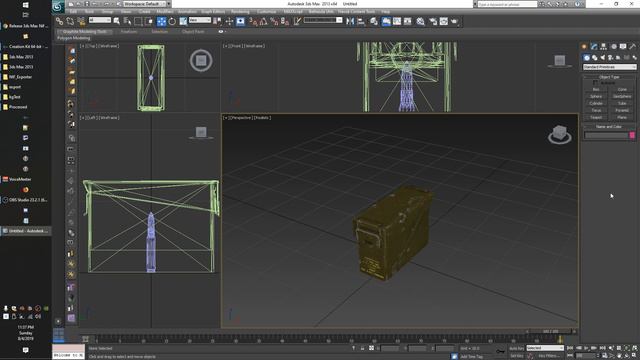Open the selection filter dropdown
The height and width of the screenshot is (360, 640).
tap(100, 20)
